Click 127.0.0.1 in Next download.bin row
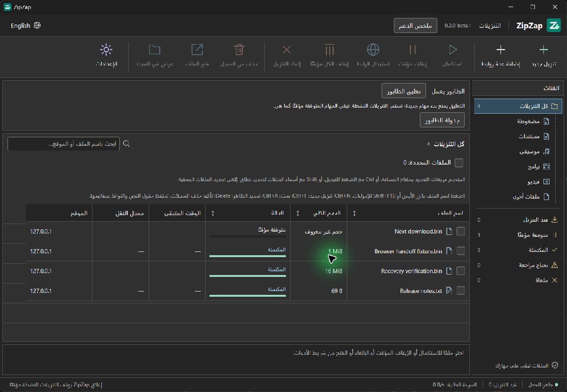567x392 pixels. click(x=41, y=232)
